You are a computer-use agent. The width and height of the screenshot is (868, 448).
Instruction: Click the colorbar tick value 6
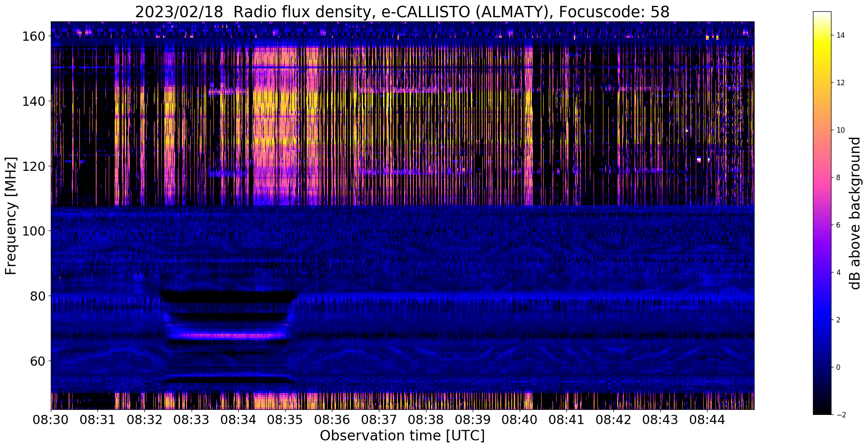click(838, 225)
